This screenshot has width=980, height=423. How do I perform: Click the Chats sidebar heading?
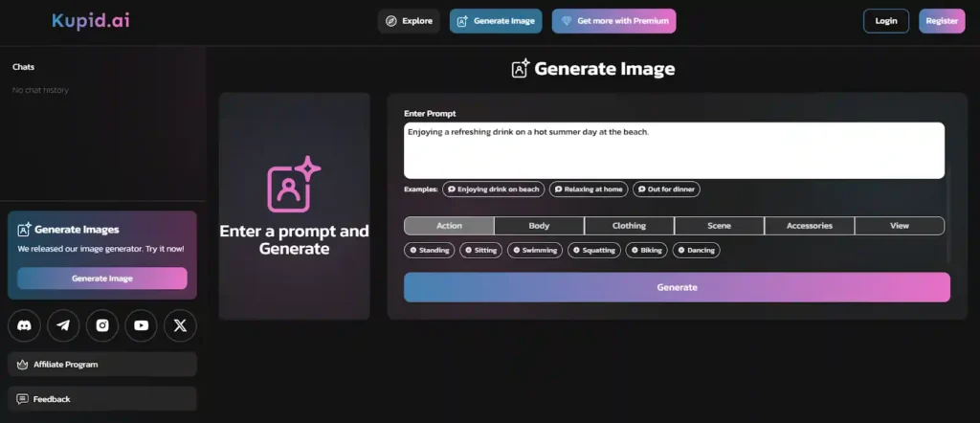(x=23, y=67)
